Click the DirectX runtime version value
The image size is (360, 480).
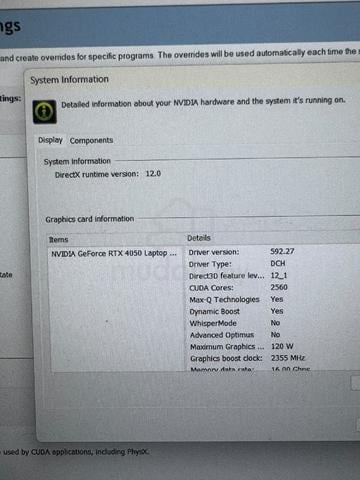pos(153,174)
